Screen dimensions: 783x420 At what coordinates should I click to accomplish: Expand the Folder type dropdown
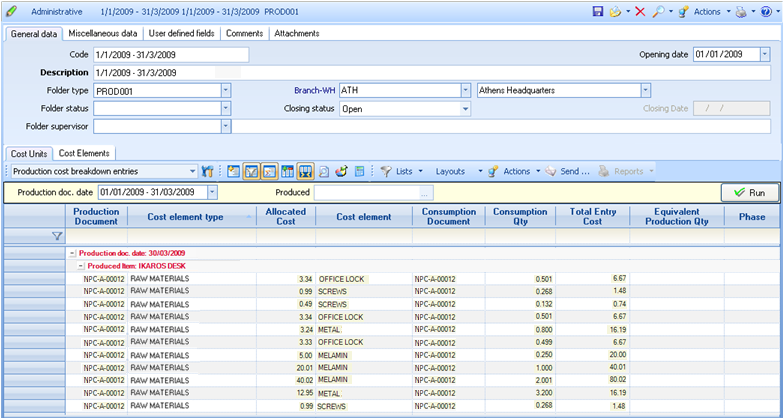(x=226, y=91)
